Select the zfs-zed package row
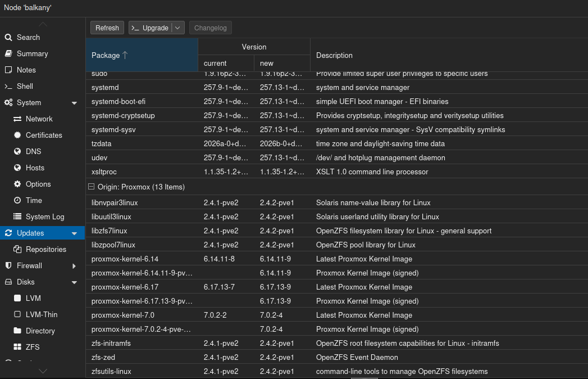This screenshot has height=379, width=588. click(337, 357)
